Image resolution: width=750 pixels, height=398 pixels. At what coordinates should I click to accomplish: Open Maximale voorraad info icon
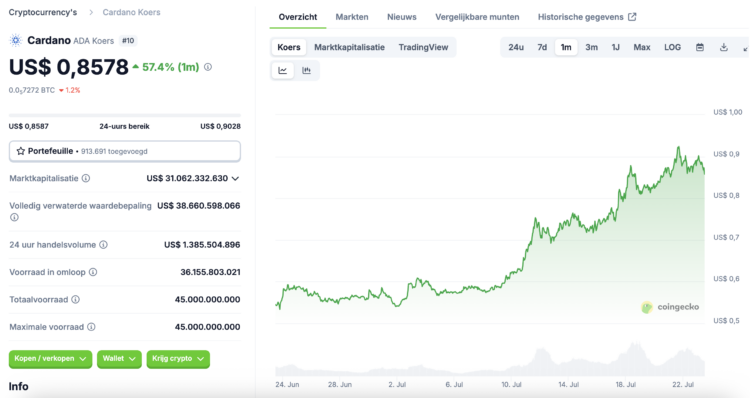coord(91,327)
